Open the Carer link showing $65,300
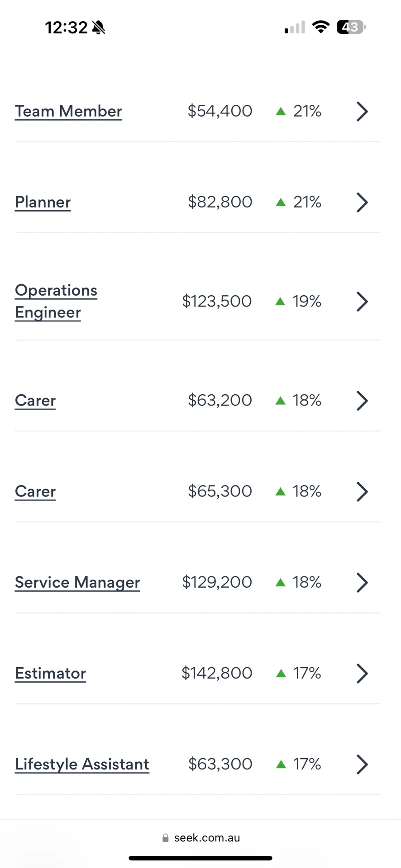 pyautogui.click(x=35, y=491)
